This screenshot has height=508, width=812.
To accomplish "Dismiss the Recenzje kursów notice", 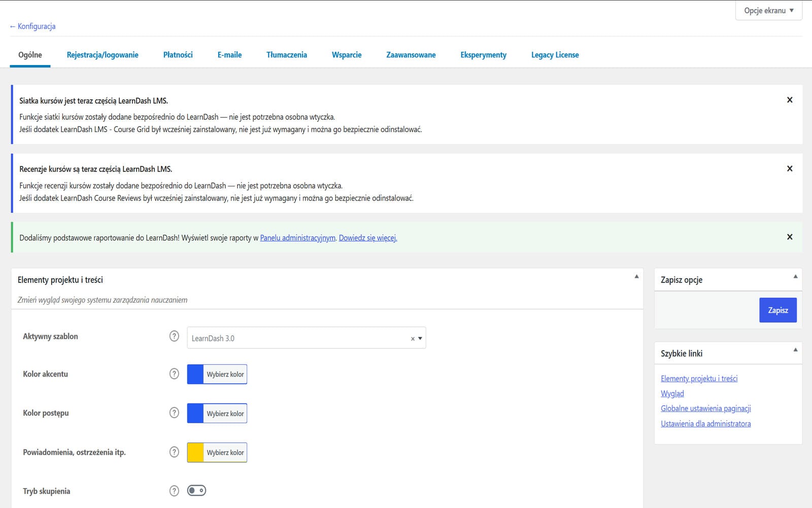I will point(790,169).
